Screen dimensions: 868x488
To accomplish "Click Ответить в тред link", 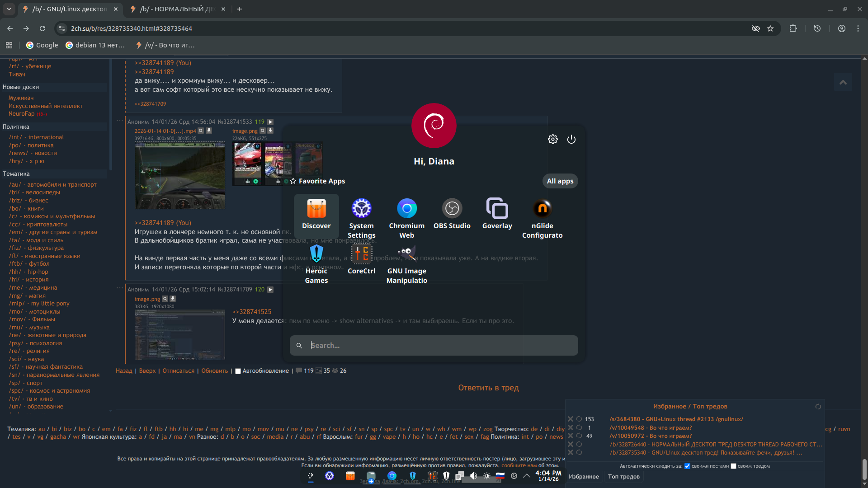I will [x=488, y=388].
